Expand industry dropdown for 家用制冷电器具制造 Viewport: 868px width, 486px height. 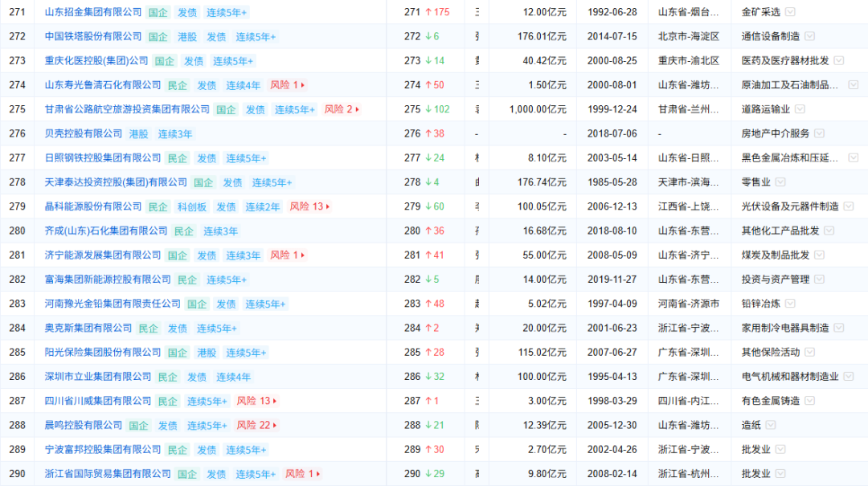coord(838,329)
